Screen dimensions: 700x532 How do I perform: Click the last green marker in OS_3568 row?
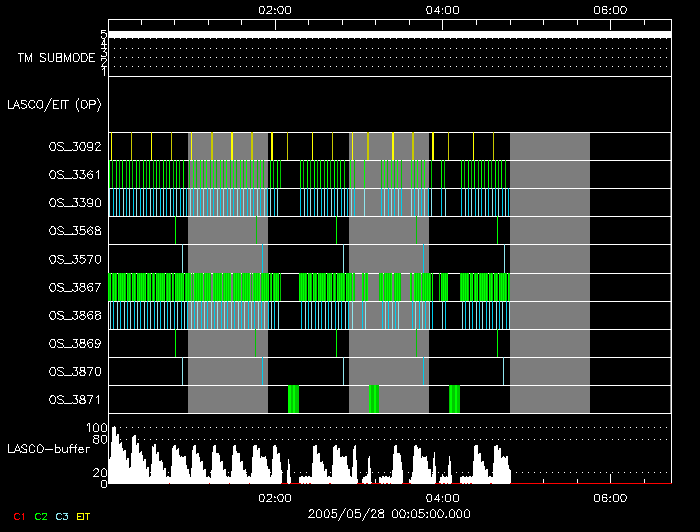tap(497, 231)
